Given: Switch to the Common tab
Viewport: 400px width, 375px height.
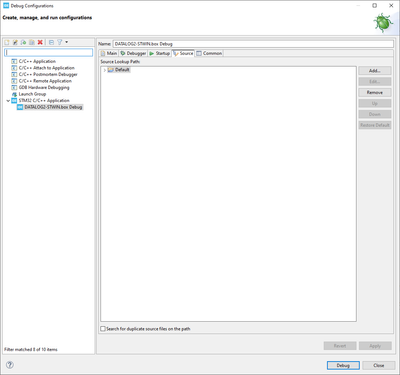Looking at the screenshot, I should pos(209,53).
